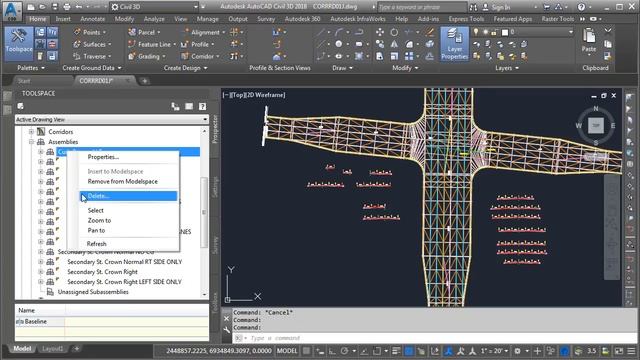Toggle MODEL space in status bar

coord(287,351)
